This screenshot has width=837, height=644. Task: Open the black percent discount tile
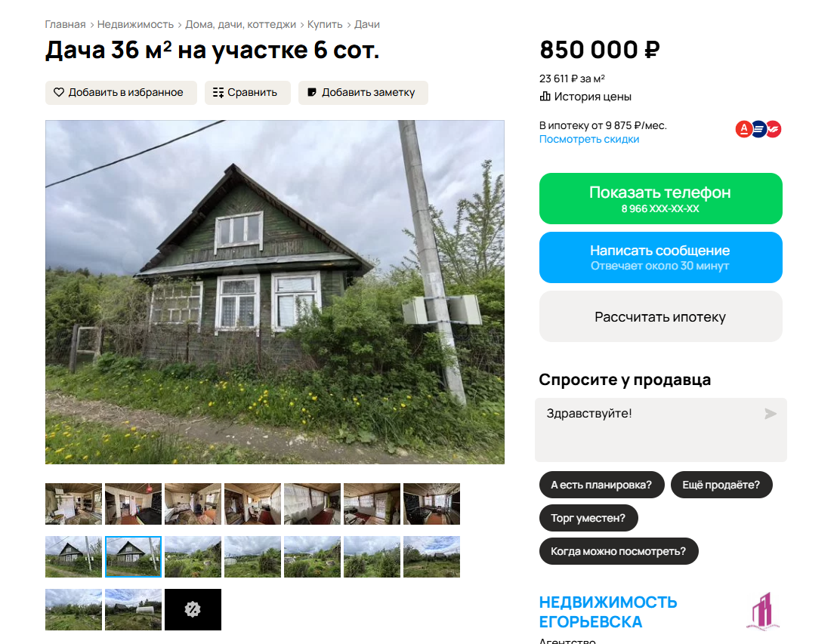[x=193, y=609]
